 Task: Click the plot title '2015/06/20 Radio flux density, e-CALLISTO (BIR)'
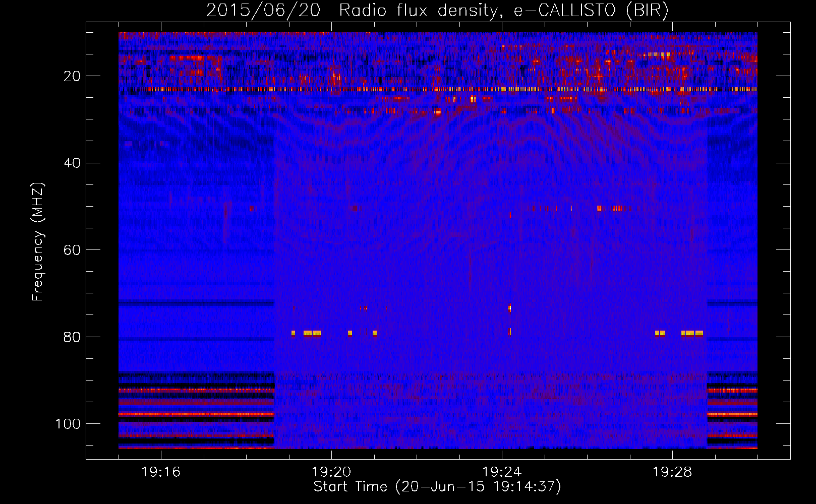437,11
